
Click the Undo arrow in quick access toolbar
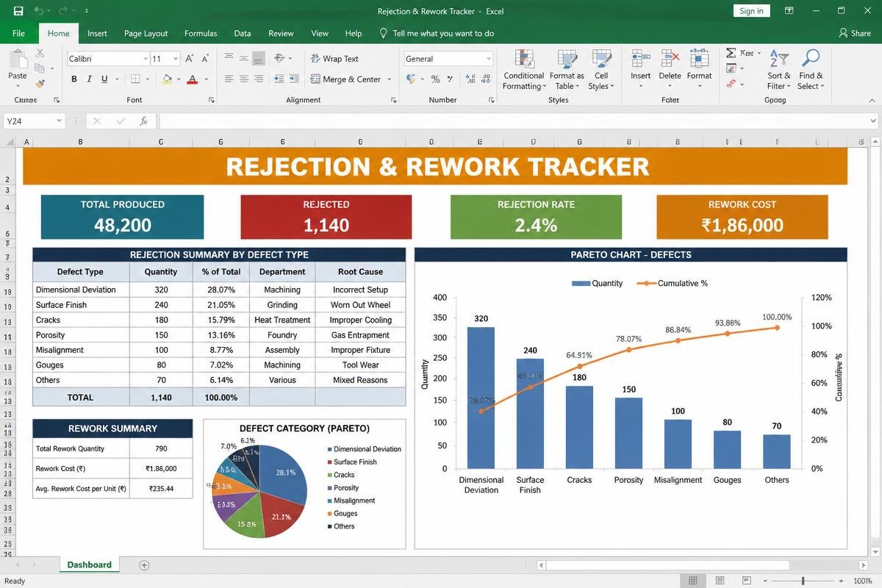[x=38, y=11]
